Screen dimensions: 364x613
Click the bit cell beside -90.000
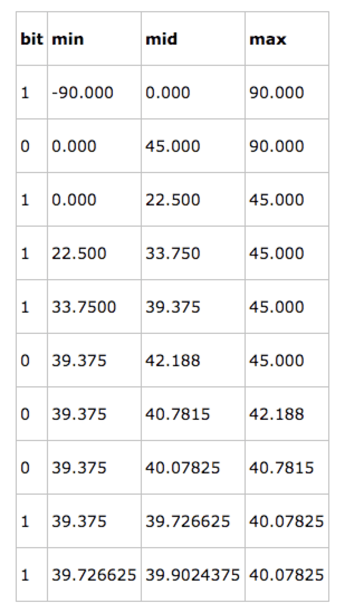pyautogui.click(x=24, y=93)
